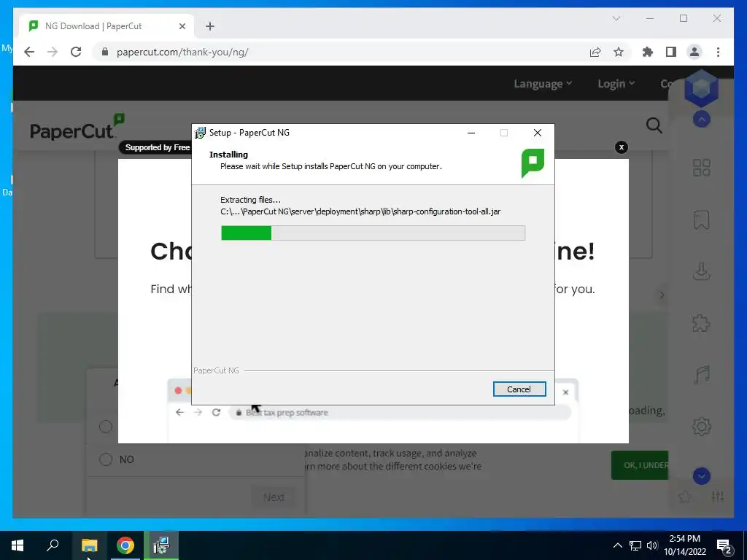Open Windows Start menu

18,545
